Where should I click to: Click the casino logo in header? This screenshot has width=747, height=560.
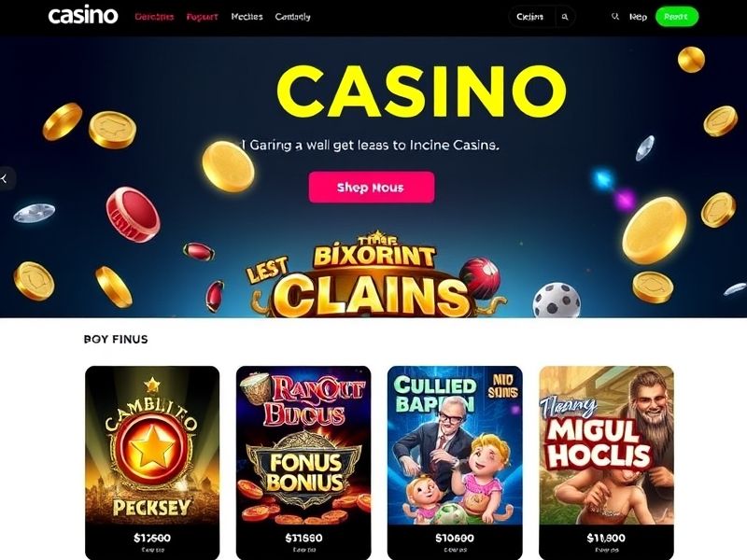(83, 16)
